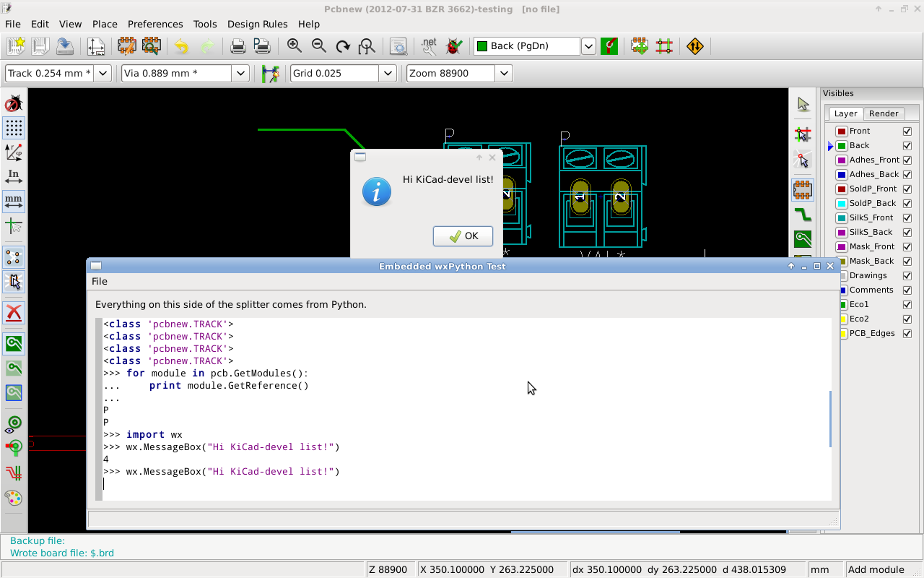Expand the Back (PgDn) layer selector

click(x=588, y=46)
